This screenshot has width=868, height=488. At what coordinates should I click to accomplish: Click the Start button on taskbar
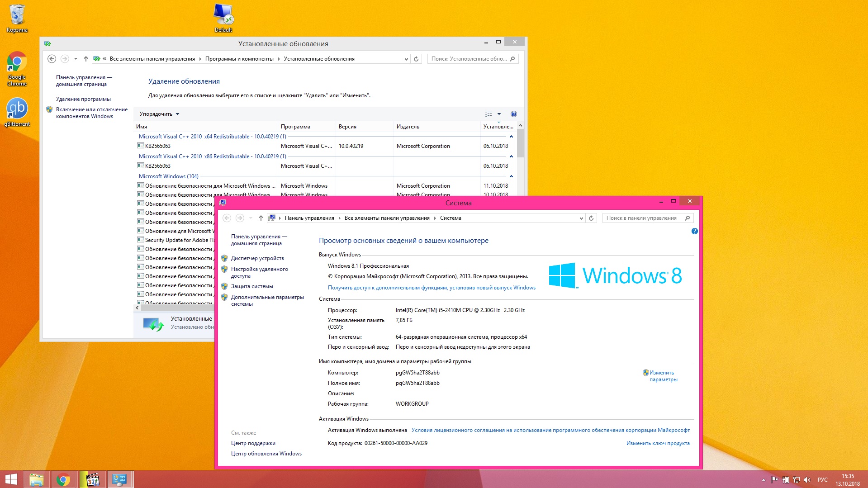(x=11, y=479)
